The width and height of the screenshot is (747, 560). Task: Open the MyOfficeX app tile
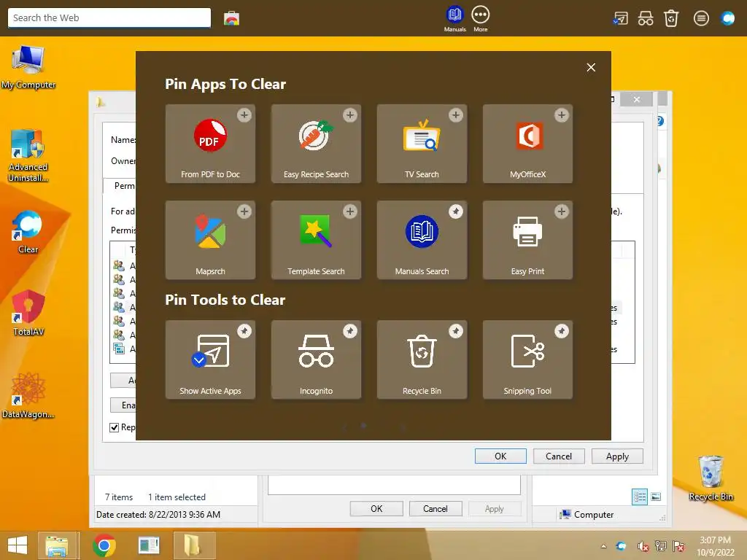click(x=527, y=144)
